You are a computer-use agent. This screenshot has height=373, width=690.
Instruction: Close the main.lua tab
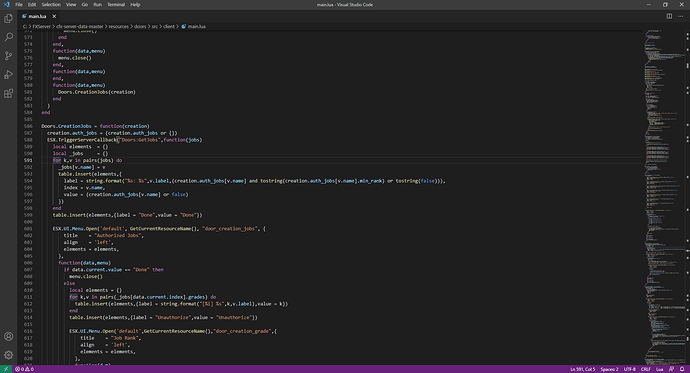(x=54, y=16)
